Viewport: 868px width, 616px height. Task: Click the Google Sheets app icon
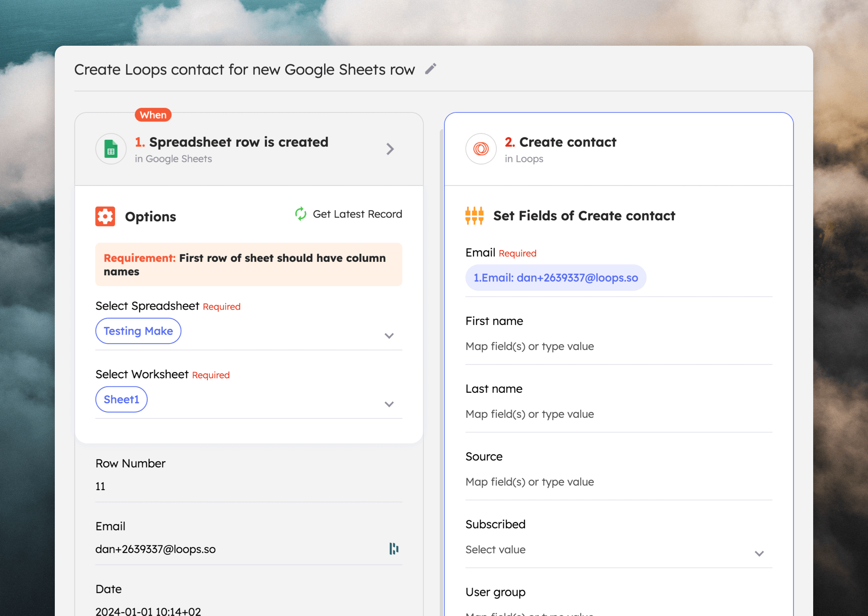[x=111, y=149]
